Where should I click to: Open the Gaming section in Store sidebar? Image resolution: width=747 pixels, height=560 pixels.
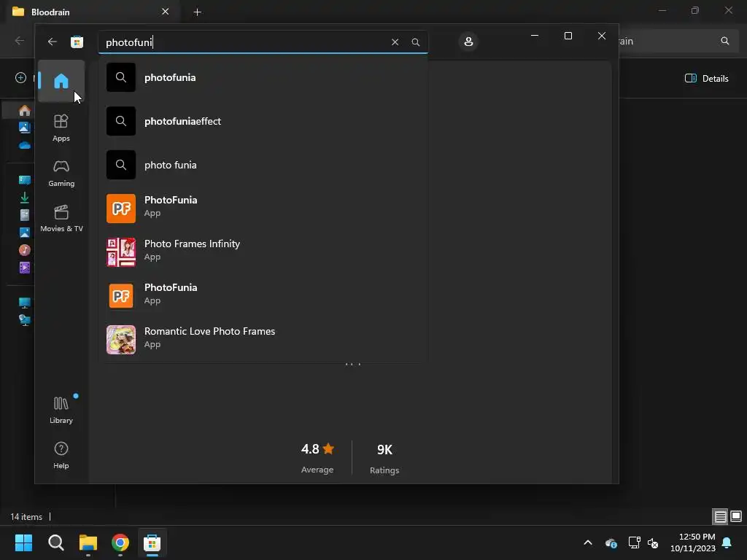[x=61, y=173]
